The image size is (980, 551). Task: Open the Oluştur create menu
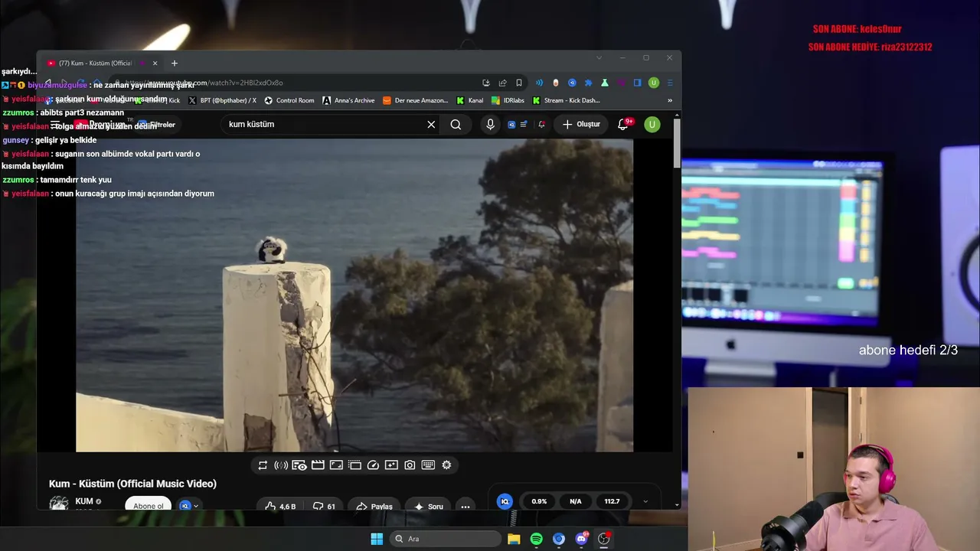pyautogui.click(x=581, y=125)
